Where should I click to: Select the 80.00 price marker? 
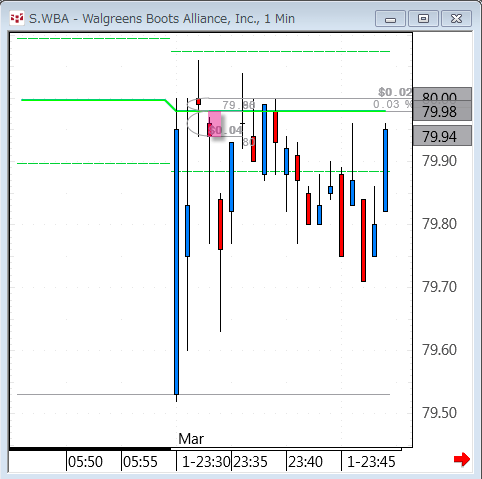(442, 94)
